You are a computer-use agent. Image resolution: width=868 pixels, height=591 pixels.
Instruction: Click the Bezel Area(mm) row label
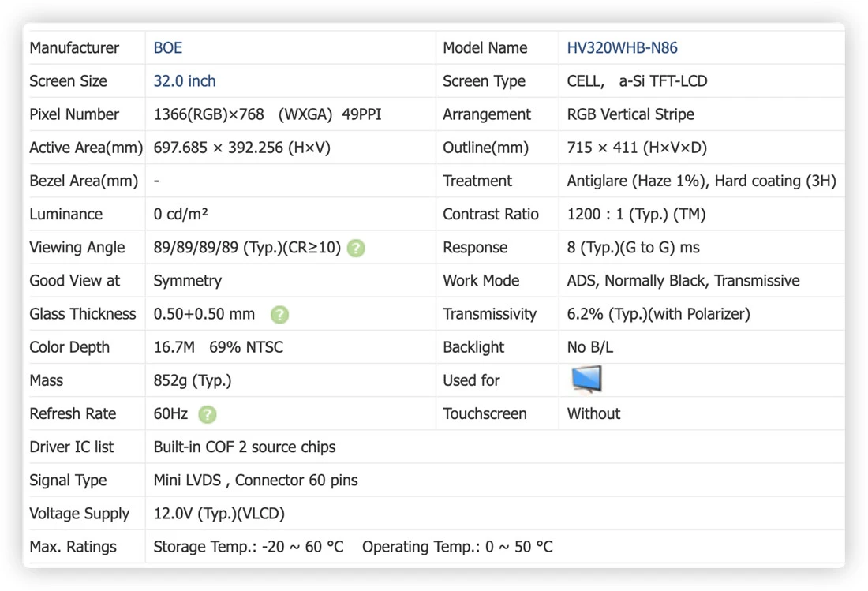[84, 181]
